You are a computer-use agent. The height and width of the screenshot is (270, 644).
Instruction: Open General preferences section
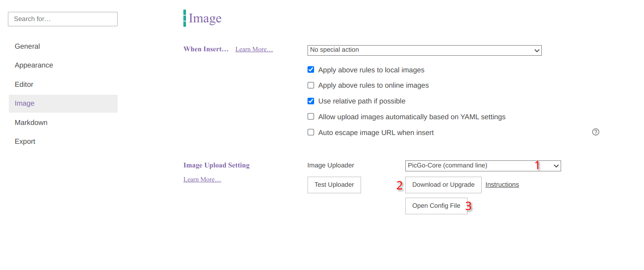click(63, 46)
